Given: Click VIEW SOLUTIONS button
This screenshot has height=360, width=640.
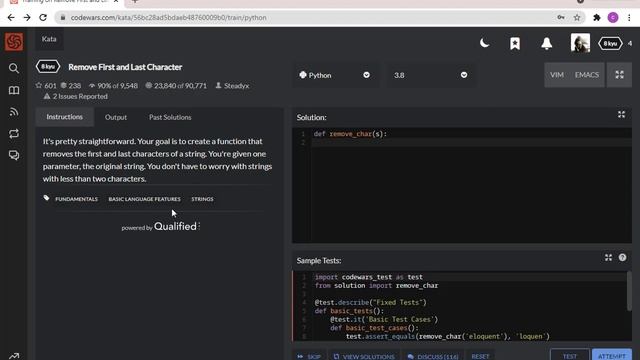Looking at the screenshot, I should point(364,356).
